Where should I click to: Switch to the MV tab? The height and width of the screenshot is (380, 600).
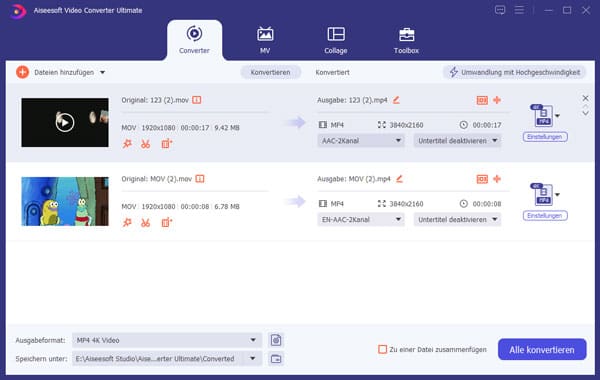[x=265, y=40]
